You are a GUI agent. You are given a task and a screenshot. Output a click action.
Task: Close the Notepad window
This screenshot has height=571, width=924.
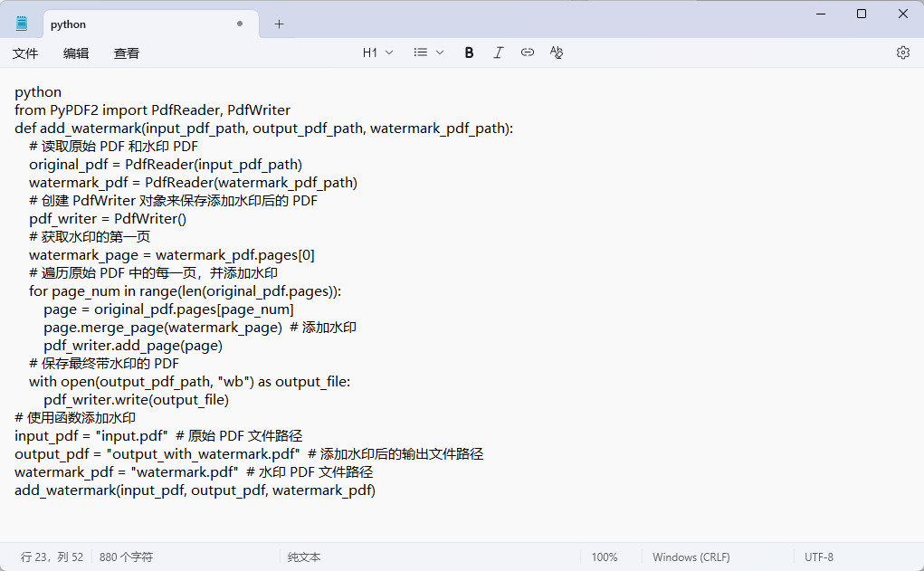coord(903,14)
